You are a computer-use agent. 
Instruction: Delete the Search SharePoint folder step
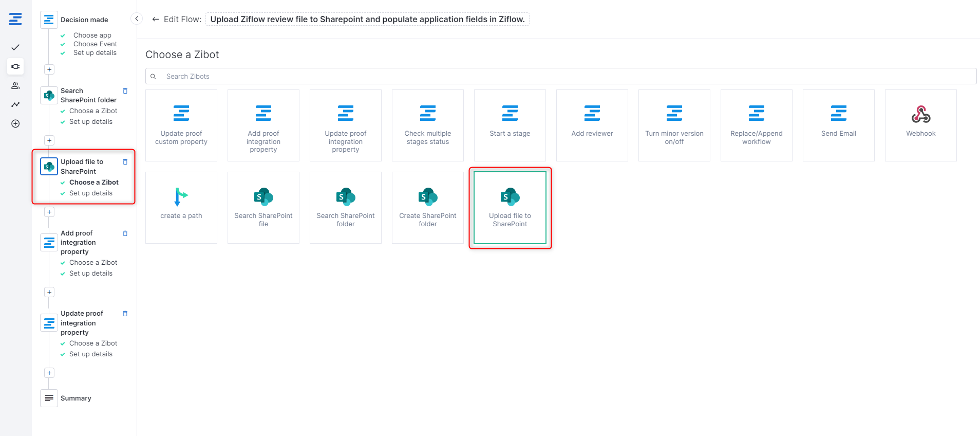pyautogui.click(x=125, y=91)
